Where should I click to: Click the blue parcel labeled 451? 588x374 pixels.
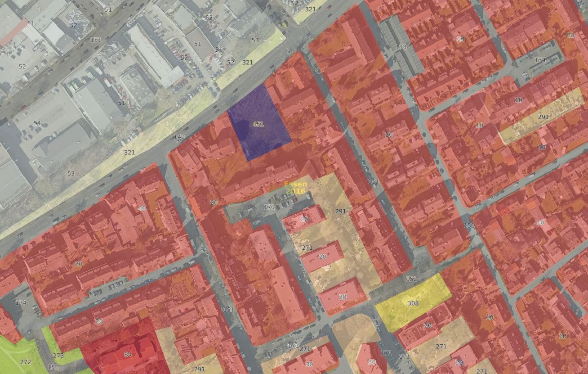click(x=258, y=124)
